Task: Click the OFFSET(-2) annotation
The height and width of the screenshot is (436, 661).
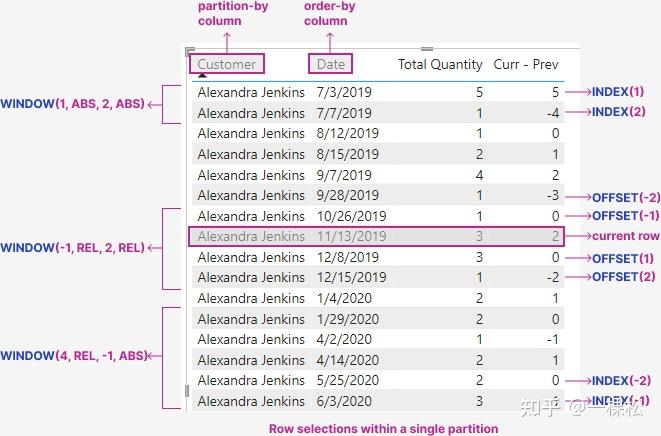Action: [x=626, y=197]
